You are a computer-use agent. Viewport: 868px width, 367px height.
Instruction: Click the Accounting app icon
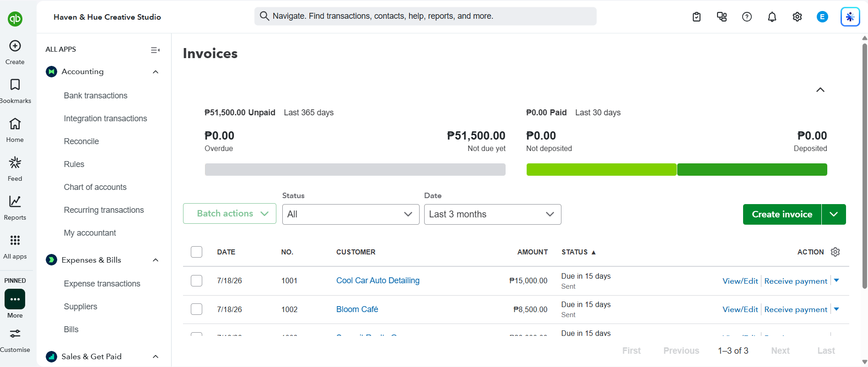[52, 71]
